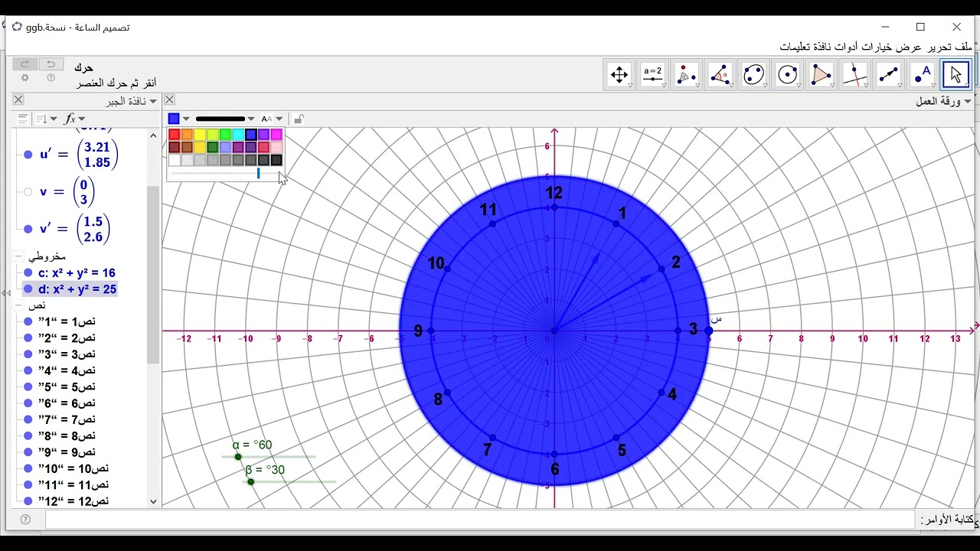Image resolution: width=980 pixels, height=551 pixels.
Task: Toggle visibility of text نص5
Action: coord(28,386)
